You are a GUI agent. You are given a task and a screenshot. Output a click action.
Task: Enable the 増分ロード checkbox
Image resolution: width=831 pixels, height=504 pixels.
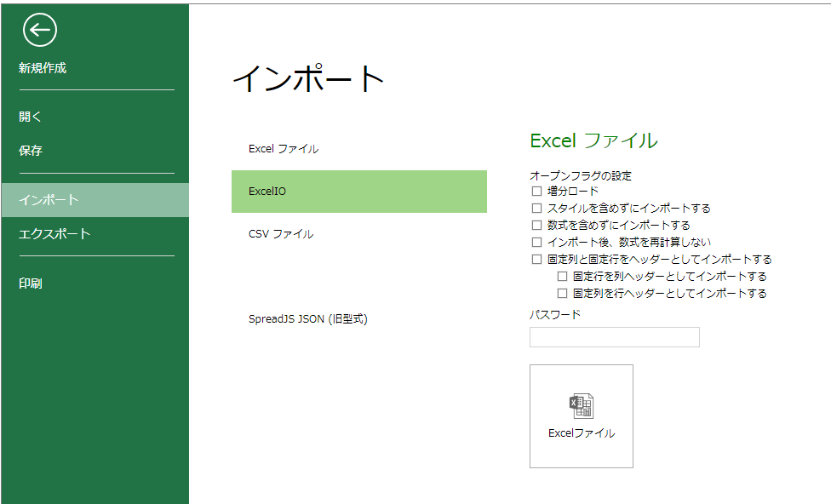(x=537, y=191)
